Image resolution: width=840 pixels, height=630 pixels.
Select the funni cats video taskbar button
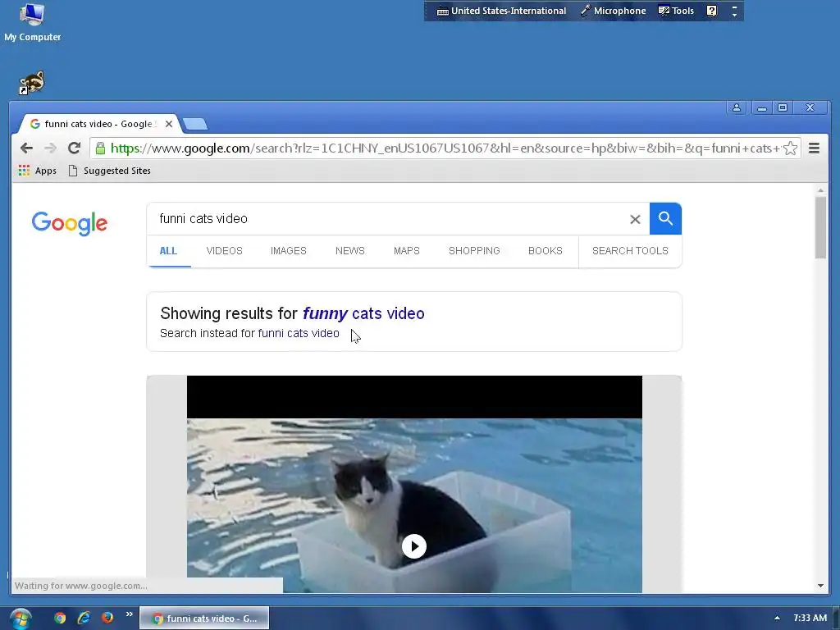pyautogui.click(x=204, y=619)
